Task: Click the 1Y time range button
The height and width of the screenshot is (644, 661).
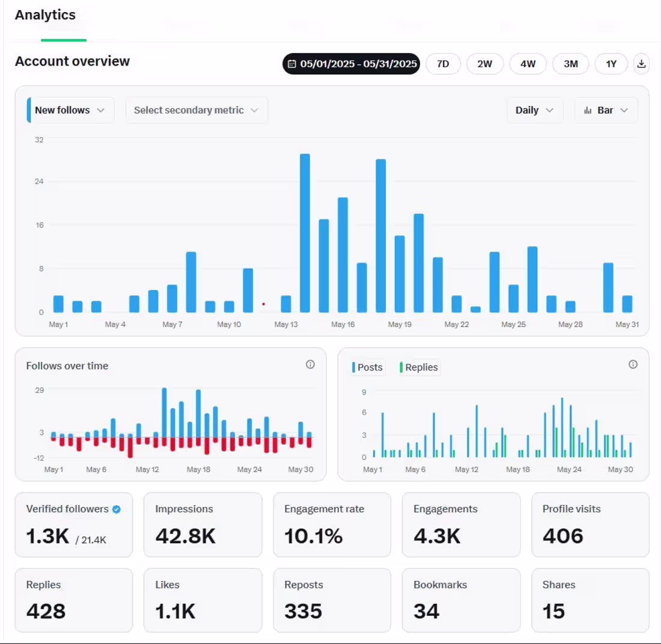Action: click(611, 63)
